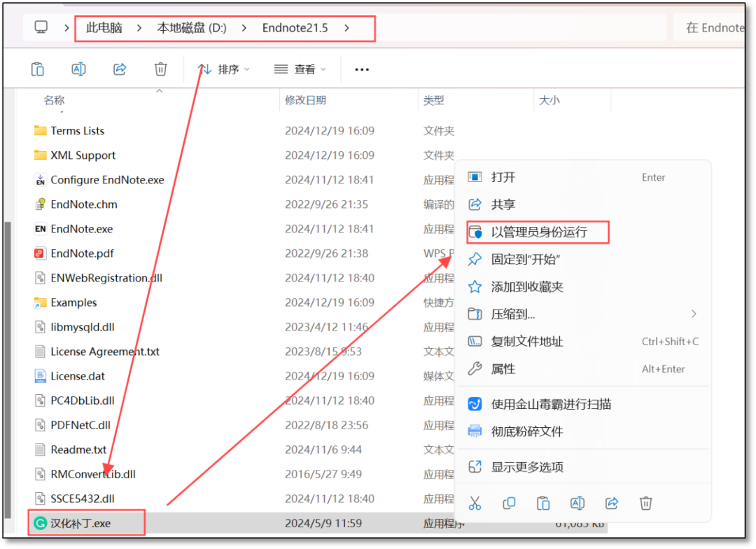Click the EndNote.exe application icon

41,229
